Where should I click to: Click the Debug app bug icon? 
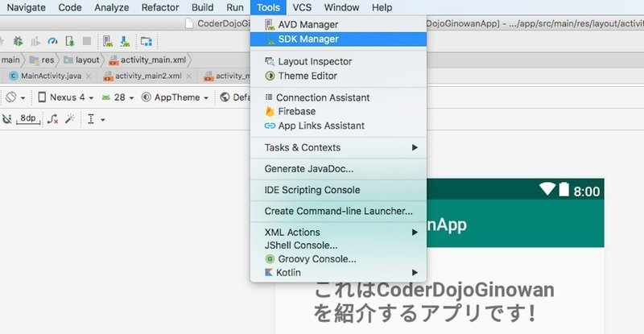pyautogui.click(x=18, y=41)
